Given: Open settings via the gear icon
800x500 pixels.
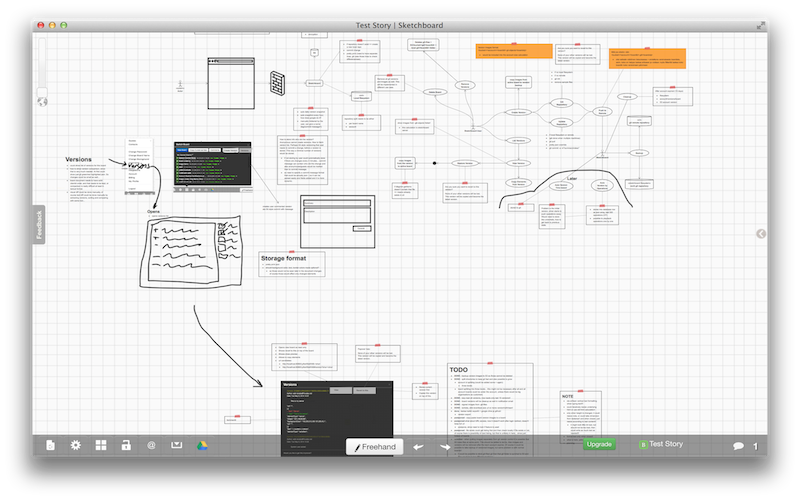Looking at the screenshot, I should [76, 445].
